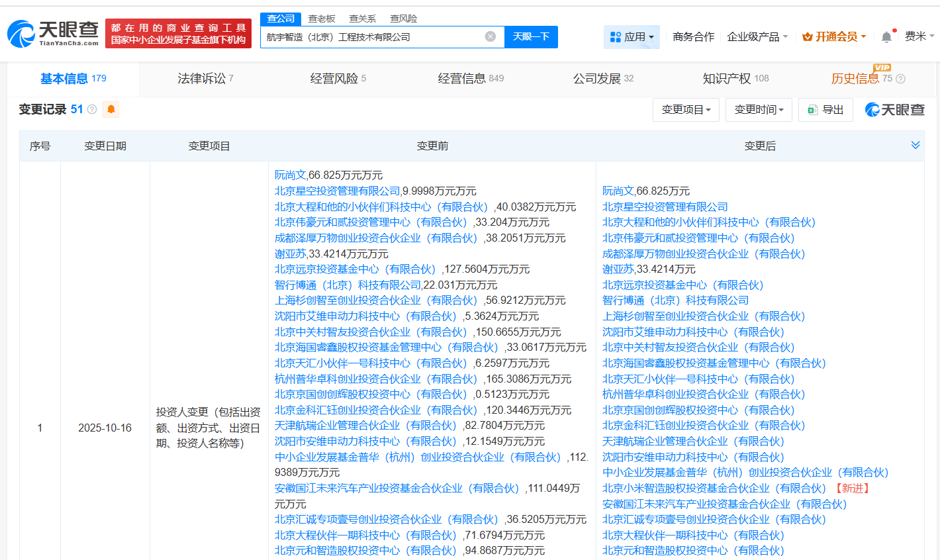This screenshot has height=560, width=940.
Task: Toggle monitoring bell next to 变更记录
Action: (111, 109)
